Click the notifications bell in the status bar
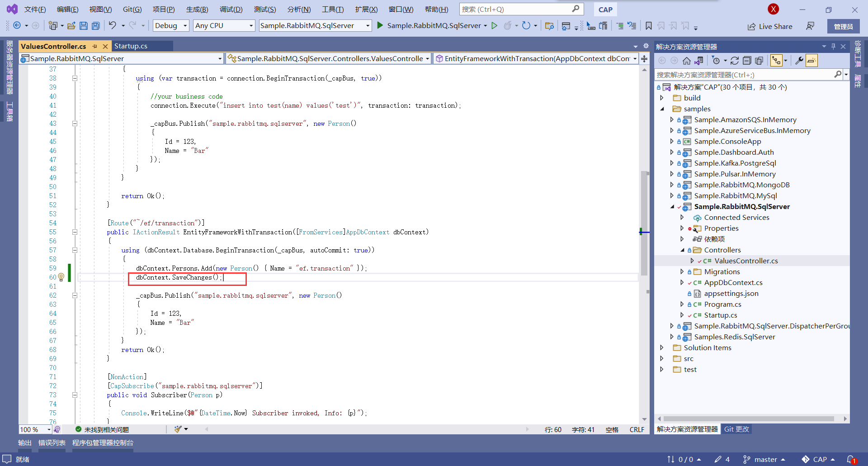The height and width of the screenshot is (466, 868). click(x=851, y=459)
